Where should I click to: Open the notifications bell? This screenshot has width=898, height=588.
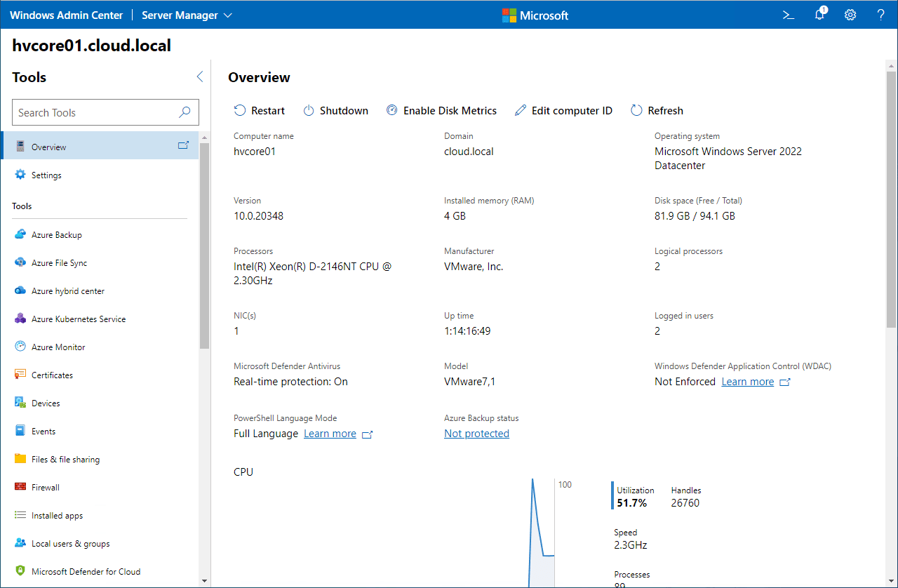(819, 15)
